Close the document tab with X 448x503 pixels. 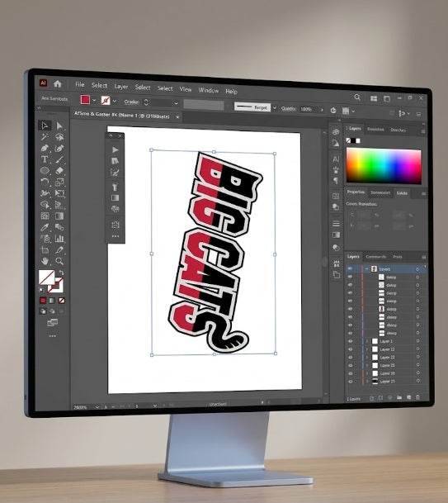[x=177, y=117]
